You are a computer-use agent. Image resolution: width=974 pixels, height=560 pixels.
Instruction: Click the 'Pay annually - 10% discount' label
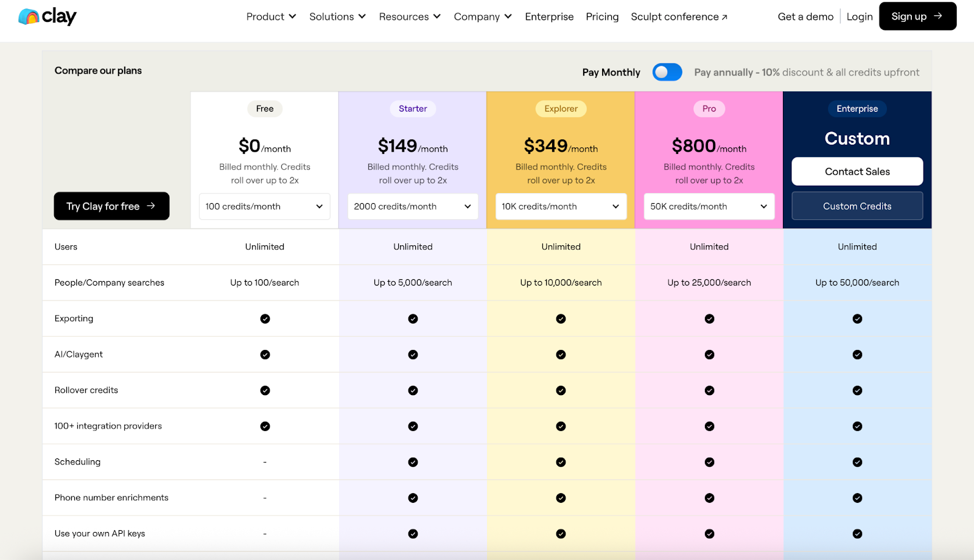click(x=807, y=72)
